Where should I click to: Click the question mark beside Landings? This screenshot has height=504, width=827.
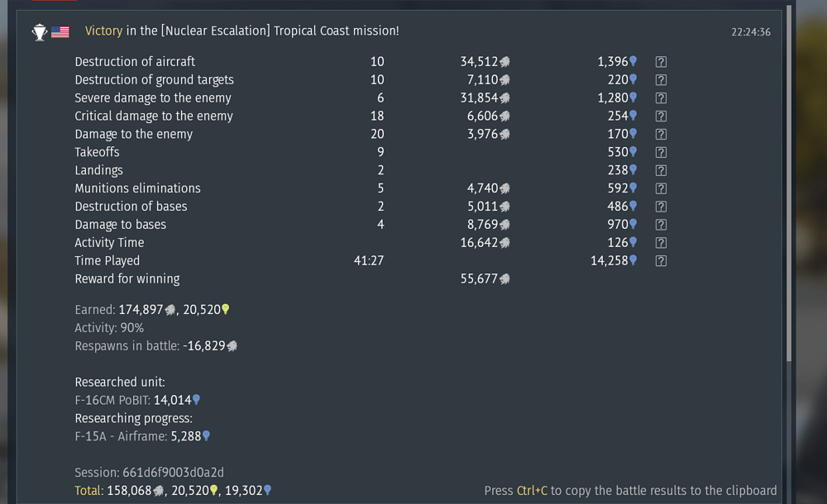pyautogui.click(x=661, y=171)
